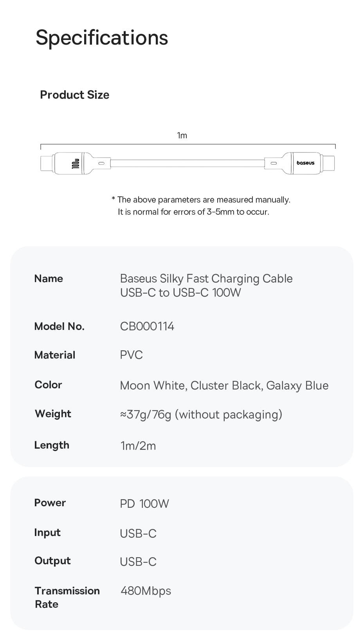Click the Transmission Rate label

[x=67, y=597]
